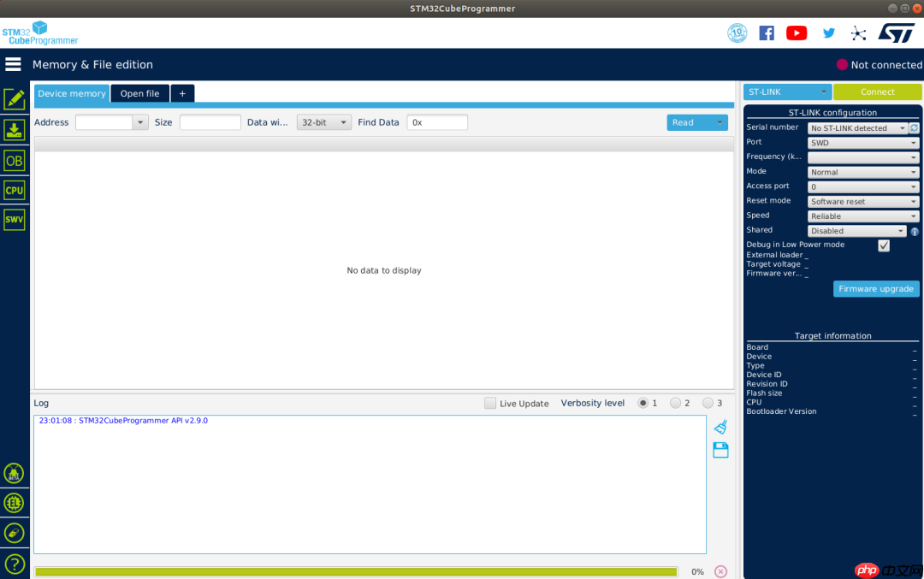Refresh the ST-LINK serial number list

[x=914, y=127]
